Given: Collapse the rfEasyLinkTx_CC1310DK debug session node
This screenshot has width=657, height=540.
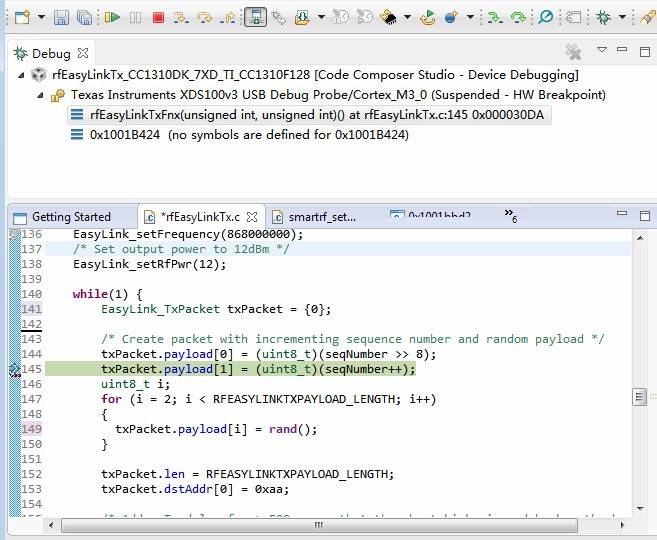Looking at the screenshot, I should (x=21, y=75).
